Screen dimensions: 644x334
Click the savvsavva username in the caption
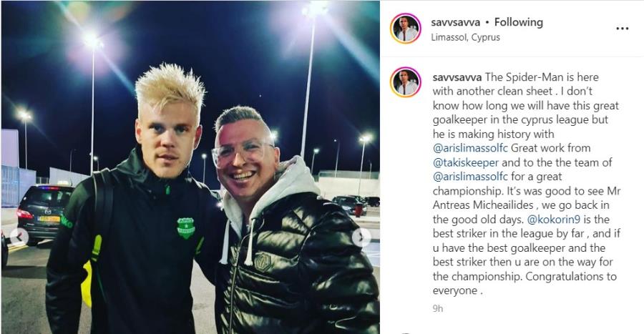[x=457, y=77]
